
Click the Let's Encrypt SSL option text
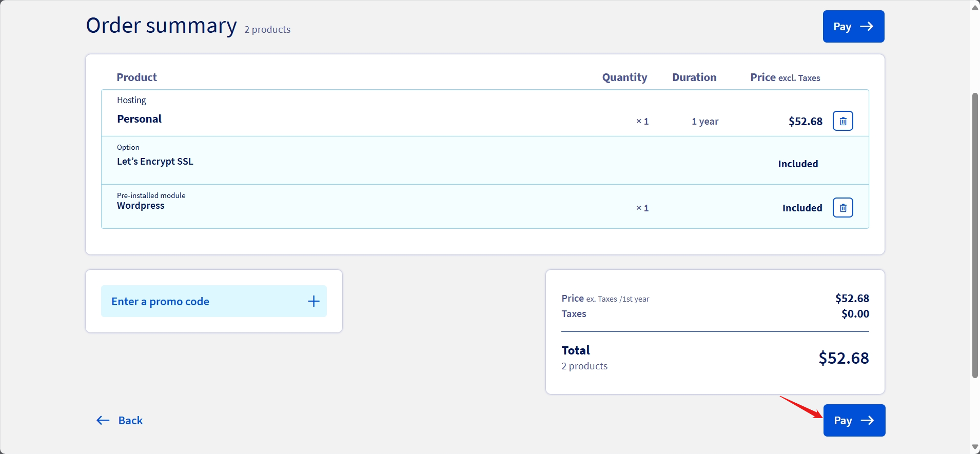tap(155, 162)
